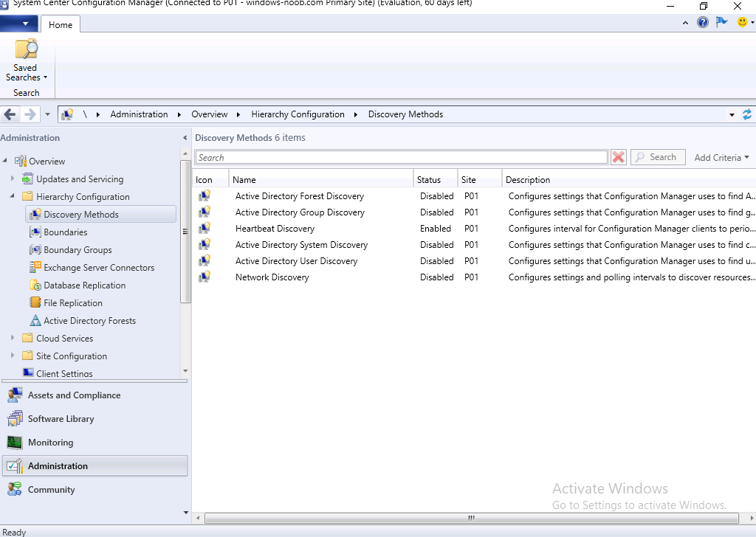Click the Active Directory Group Discovery row icon

click(205, 212)
